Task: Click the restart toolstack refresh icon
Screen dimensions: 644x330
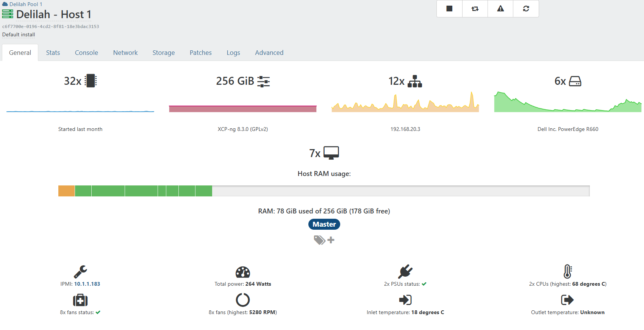Action: click(526, 9)
